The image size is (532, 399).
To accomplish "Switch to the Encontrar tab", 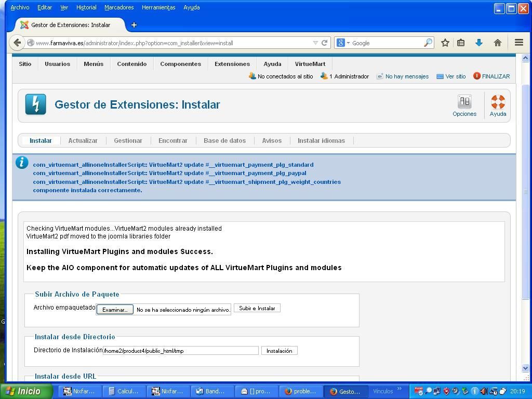I will tap(172, 140).
